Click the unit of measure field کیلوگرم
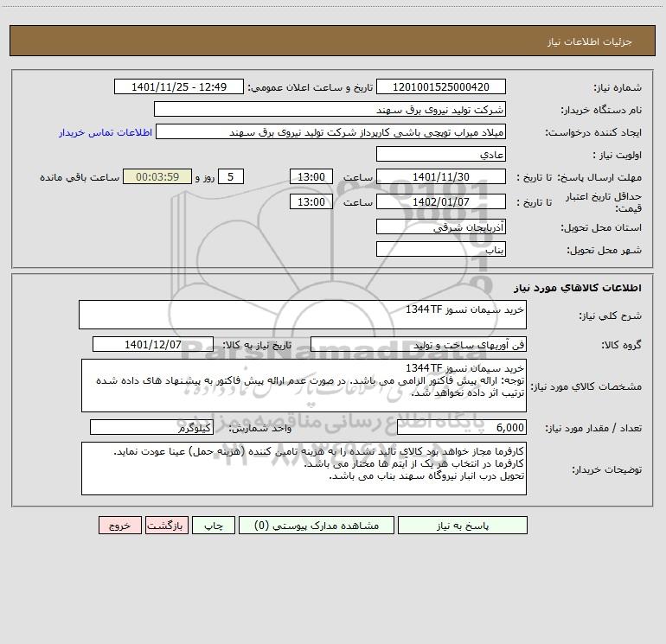 [x=151, y=427]
